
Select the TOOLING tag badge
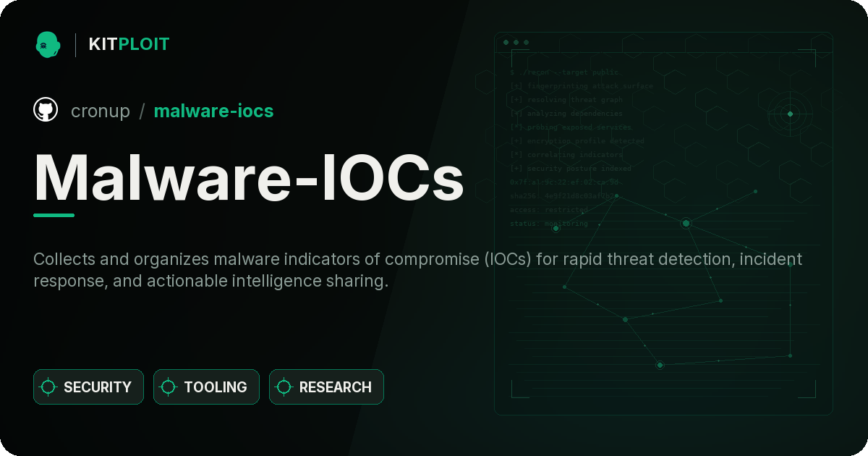pyautogui.click(x=206, y=387)
